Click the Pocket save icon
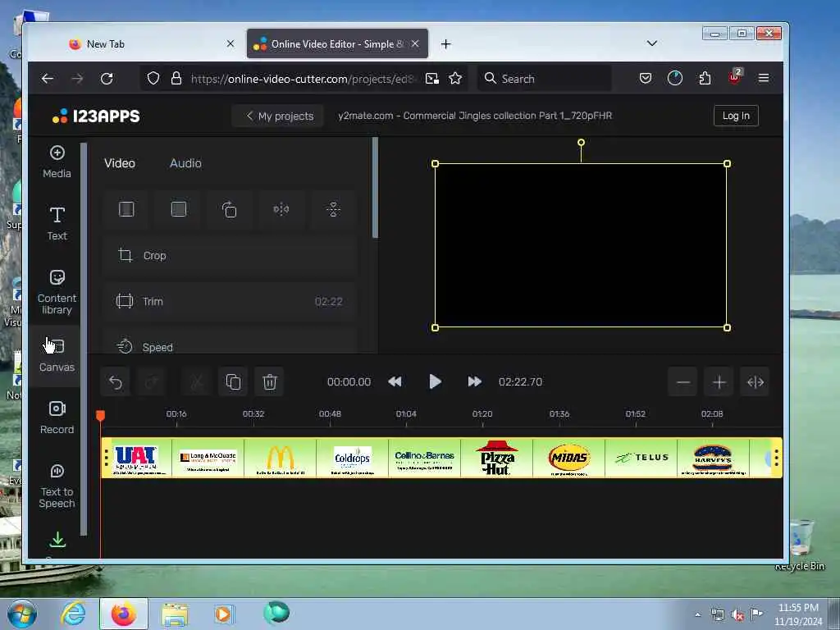840x630 pixels. point(645,79)
